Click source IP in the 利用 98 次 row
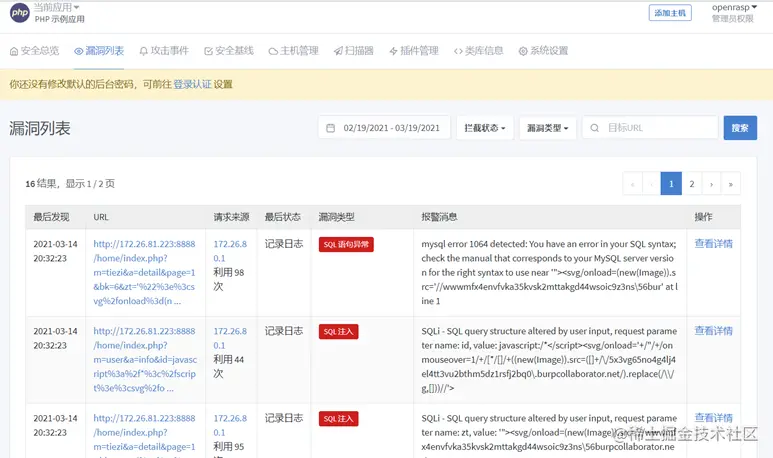The width and height of the screenshot is (773, 458). tap(230, 251)
